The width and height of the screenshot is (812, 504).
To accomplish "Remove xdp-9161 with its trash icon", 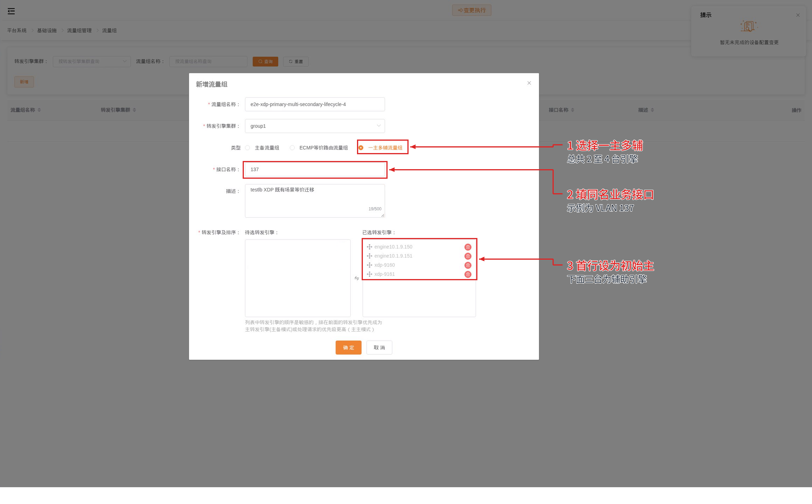I will [468, 274].
